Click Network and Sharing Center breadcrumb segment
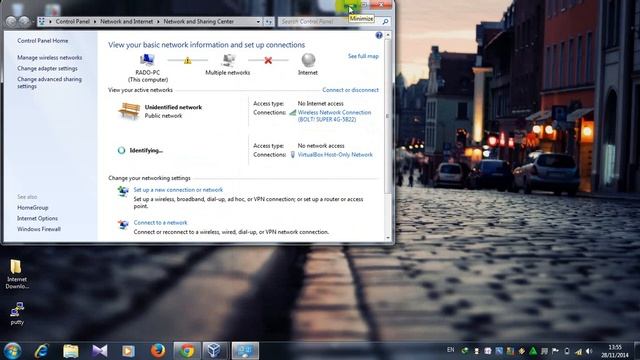 199,22
